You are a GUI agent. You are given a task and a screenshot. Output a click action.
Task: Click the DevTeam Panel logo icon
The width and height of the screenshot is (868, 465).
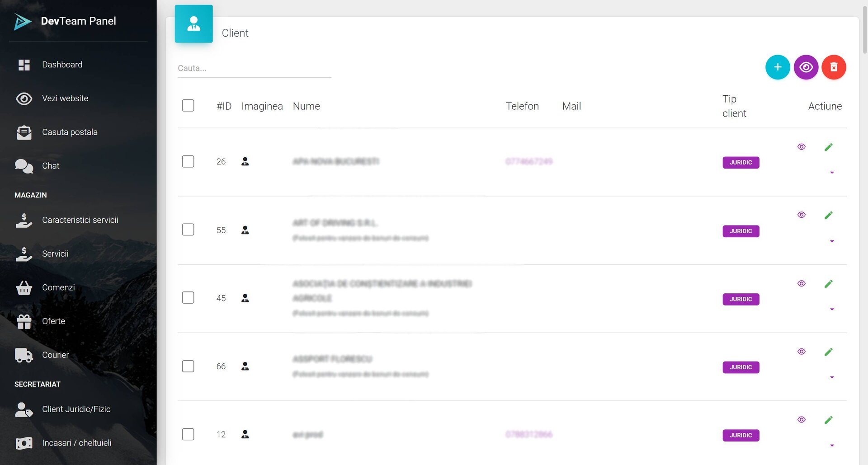pyautogui.click(x=23, y=21)
